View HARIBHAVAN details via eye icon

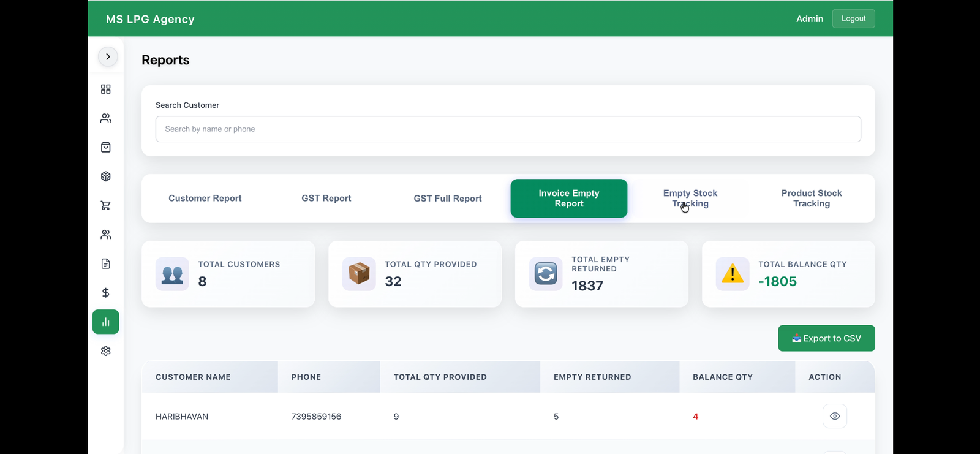(834, 416)
